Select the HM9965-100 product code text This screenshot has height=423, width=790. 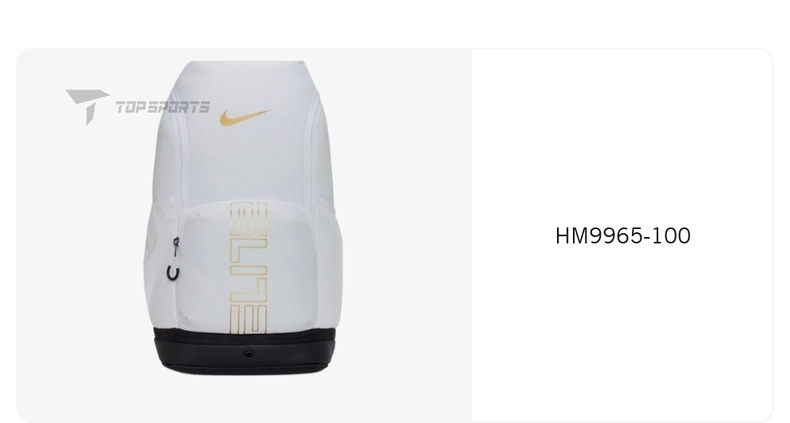click(623, 236)
